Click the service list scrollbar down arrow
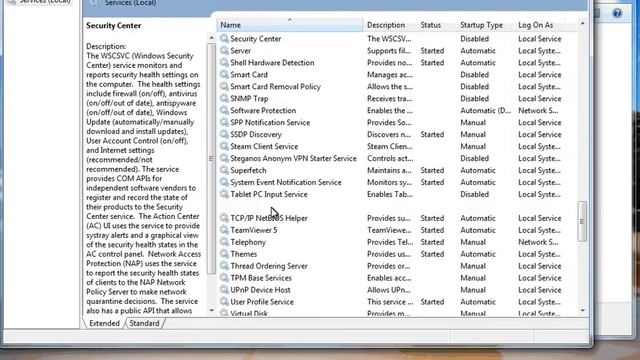The height and width of the screenshot is (360, 640). [582, 311]
